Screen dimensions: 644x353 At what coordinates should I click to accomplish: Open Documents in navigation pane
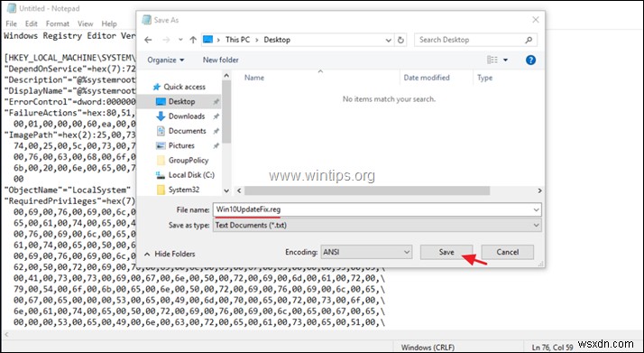(188, 131)
